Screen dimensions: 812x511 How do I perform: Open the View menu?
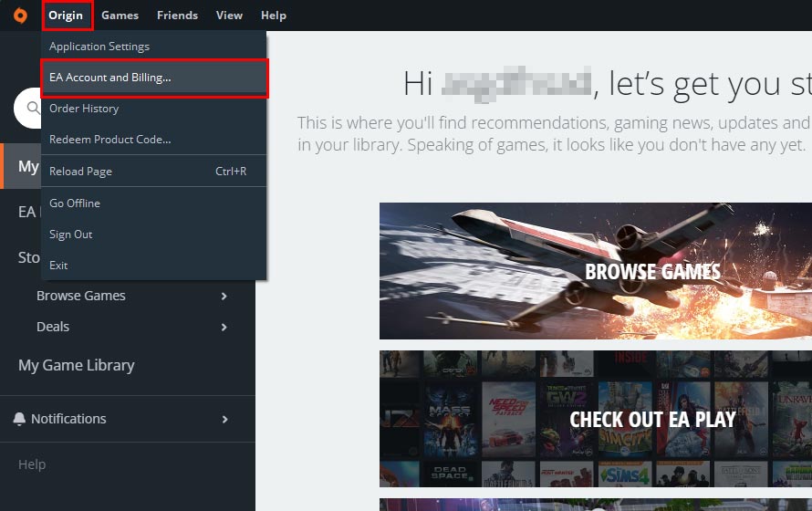pyautogui.click(x=229, y=16)
